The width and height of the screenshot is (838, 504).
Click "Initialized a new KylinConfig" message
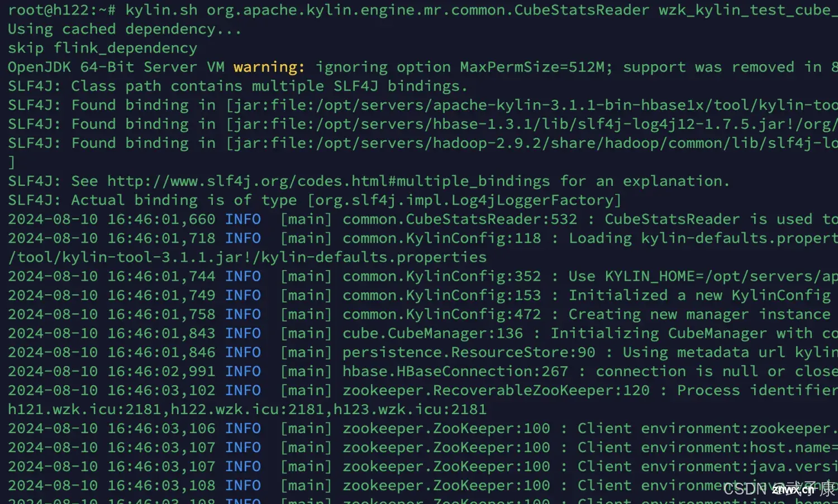coord(699,295)
